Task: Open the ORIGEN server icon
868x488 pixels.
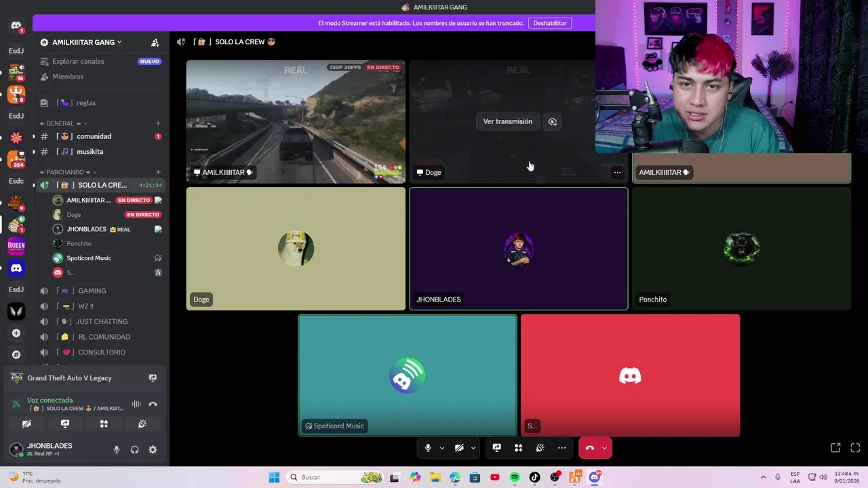Action: click(x=16, y=246)
